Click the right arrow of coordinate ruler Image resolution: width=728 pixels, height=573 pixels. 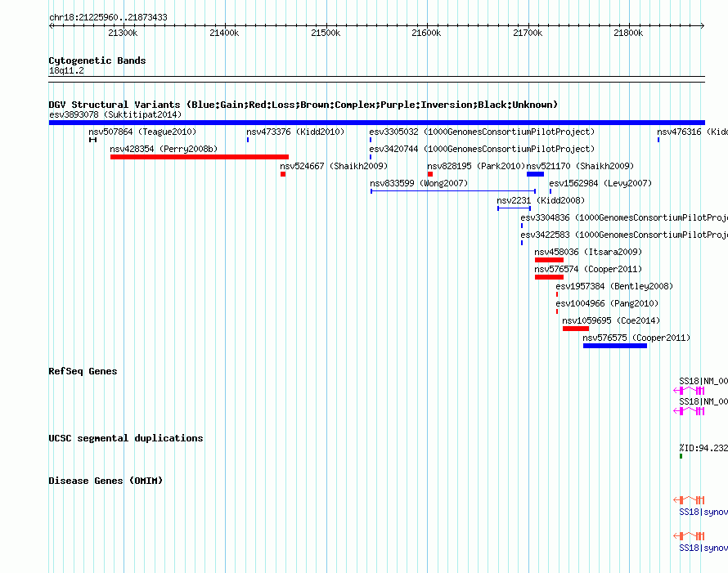(702, 26)
